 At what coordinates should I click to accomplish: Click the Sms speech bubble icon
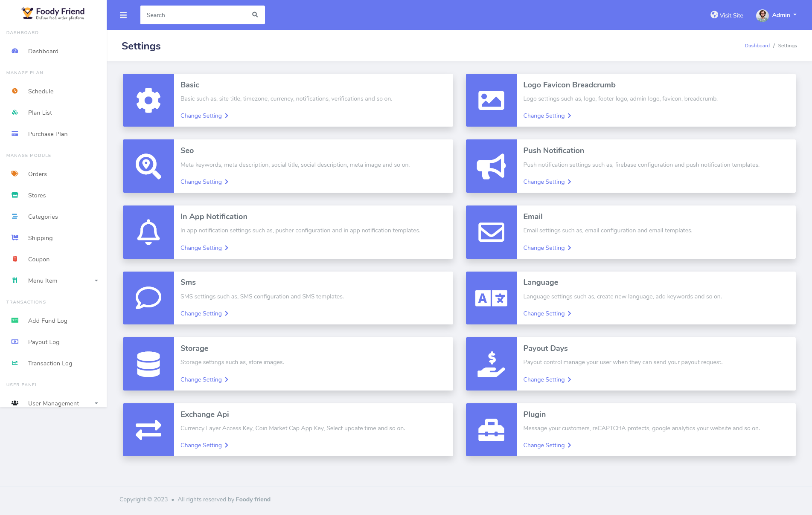pos(148,298)
